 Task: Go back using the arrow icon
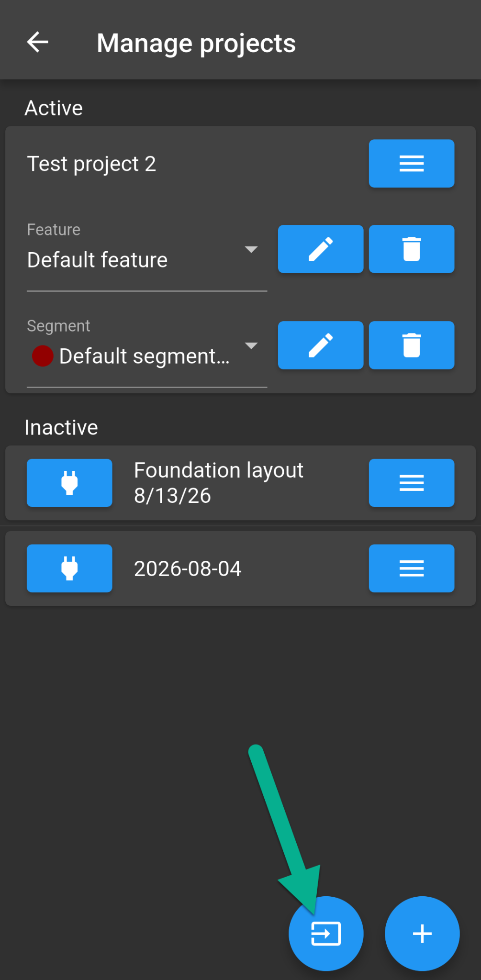tap(38, 43)
